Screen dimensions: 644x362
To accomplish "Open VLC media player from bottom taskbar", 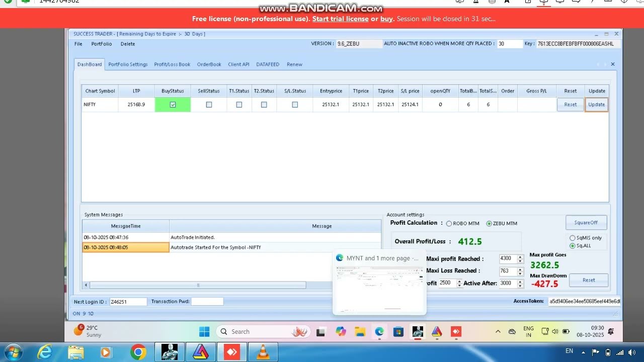I will 263,352.
